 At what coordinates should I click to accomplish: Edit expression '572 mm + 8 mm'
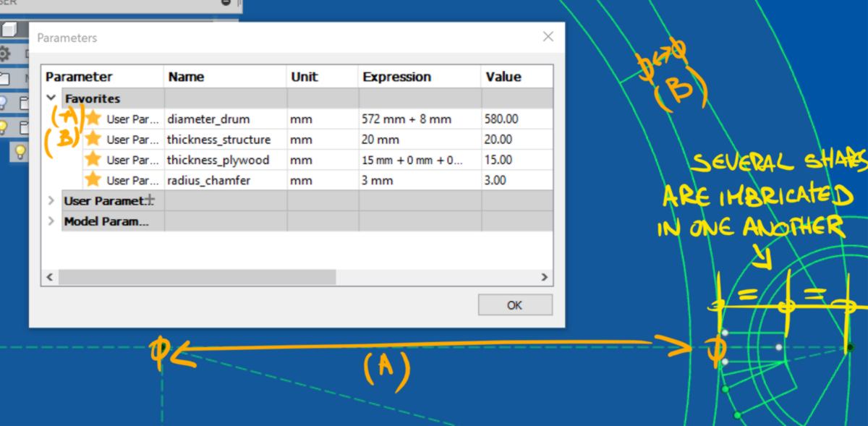click(420, 119)
